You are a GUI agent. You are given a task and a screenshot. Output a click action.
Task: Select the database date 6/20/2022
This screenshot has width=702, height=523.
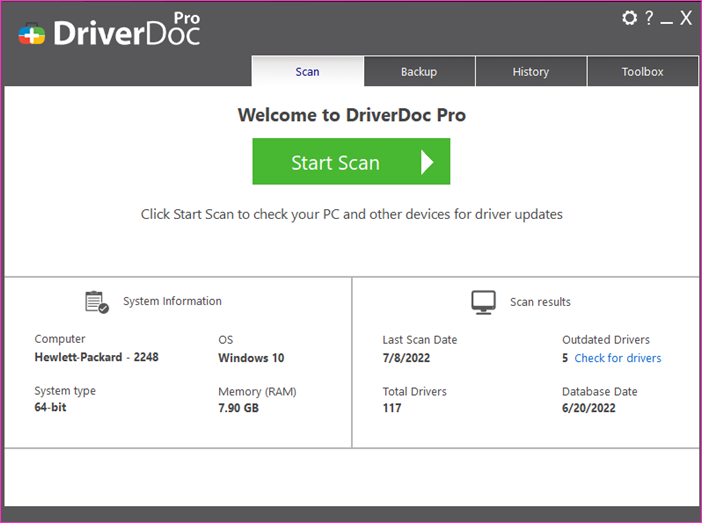click(589, 408)
